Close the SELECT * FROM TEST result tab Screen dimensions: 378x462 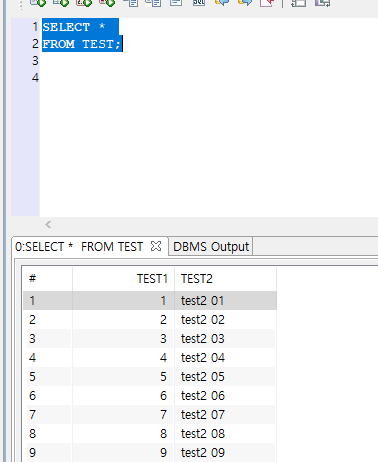coord(156,246)
